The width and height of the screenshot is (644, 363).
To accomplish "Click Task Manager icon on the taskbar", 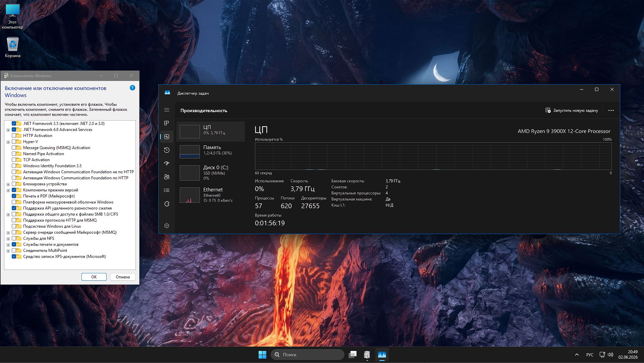I will pyautogui.click(x=382, y=355).
